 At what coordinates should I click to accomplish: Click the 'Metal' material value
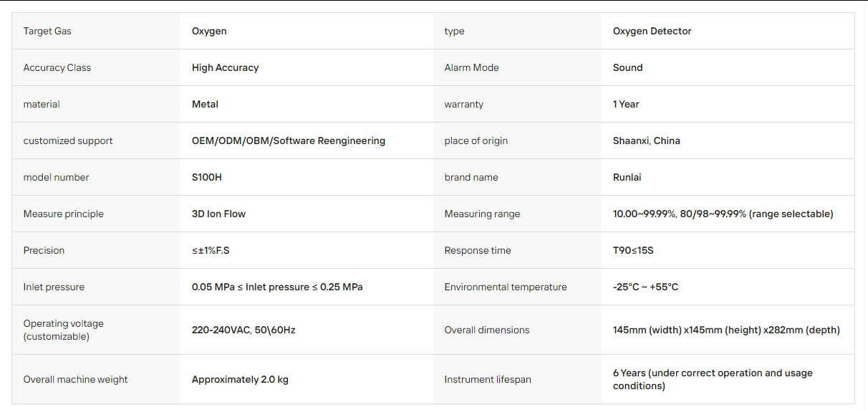(x=205, y=104)
